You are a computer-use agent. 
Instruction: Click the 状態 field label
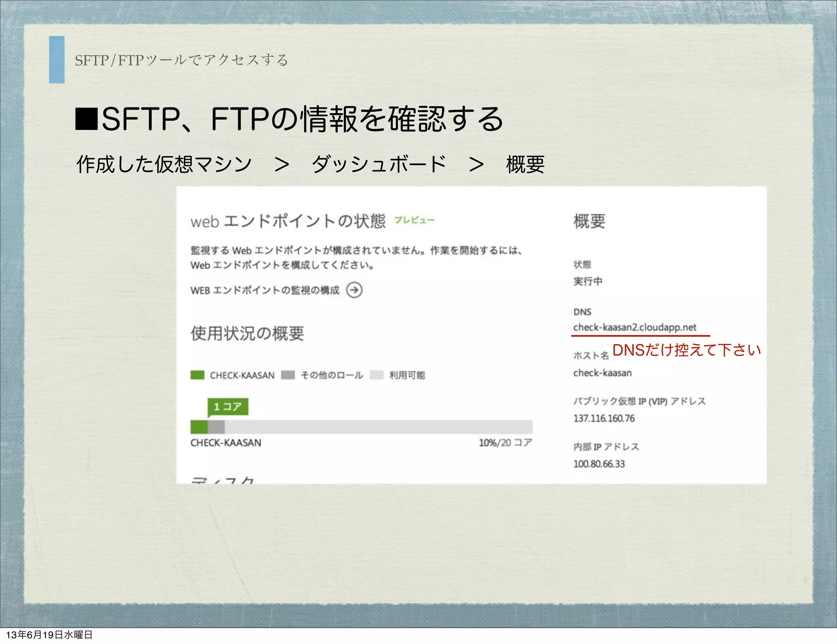pos(582,264)
